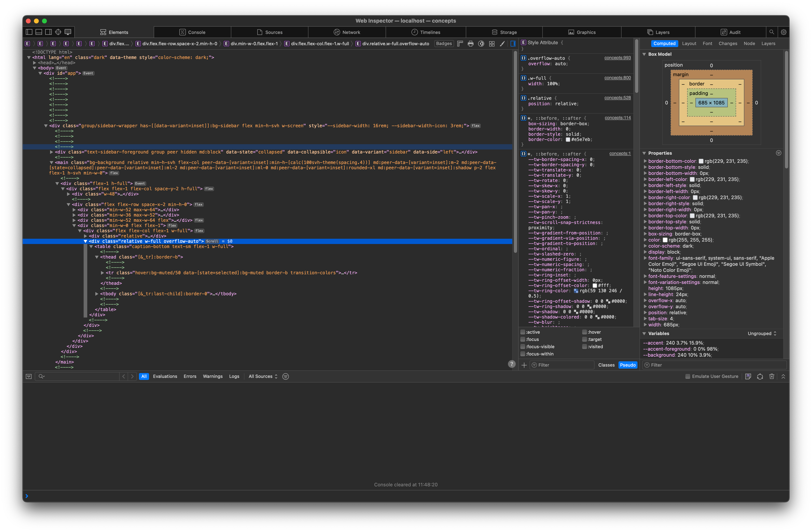Image resolution: width=812 pixels, height=532 pixels.
Task: Open the Timelines tab
Action: [426, 32]
